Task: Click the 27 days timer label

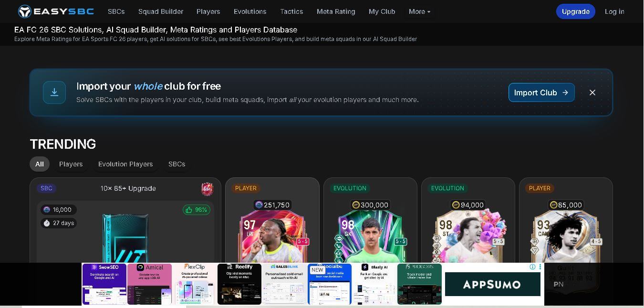Action: pos(58,223)
